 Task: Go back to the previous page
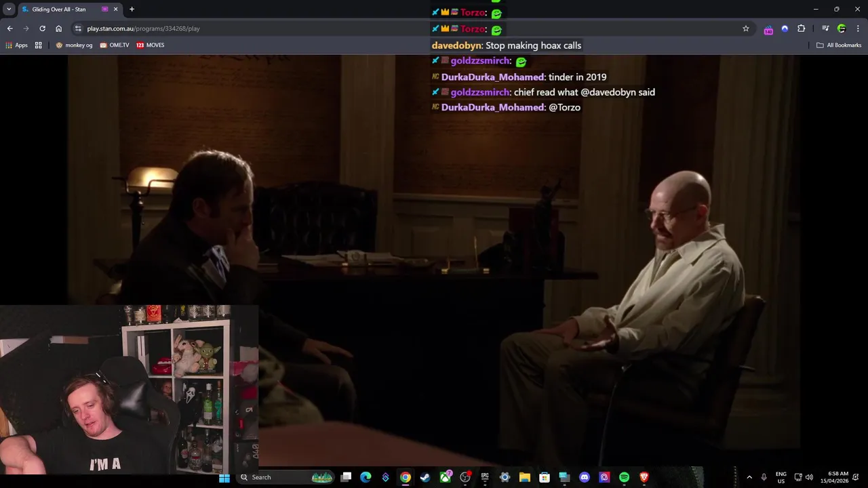[9, 28]
